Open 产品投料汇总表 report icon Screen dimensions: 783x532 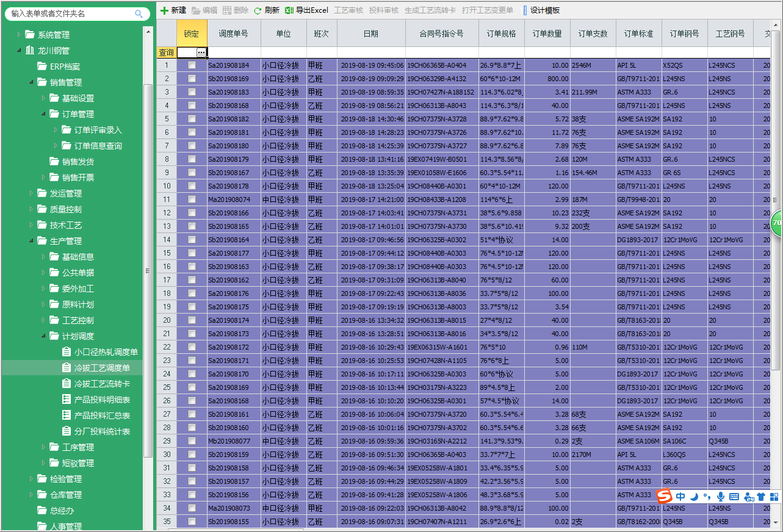point(67,415)
